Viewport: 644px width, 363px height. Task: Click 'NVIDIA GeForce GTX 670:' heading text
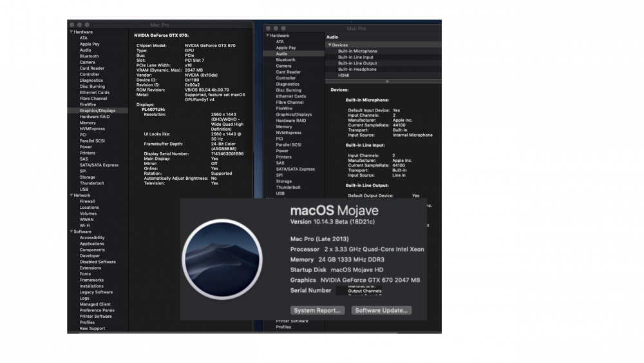pyautogui.click(x=162, y=35)
